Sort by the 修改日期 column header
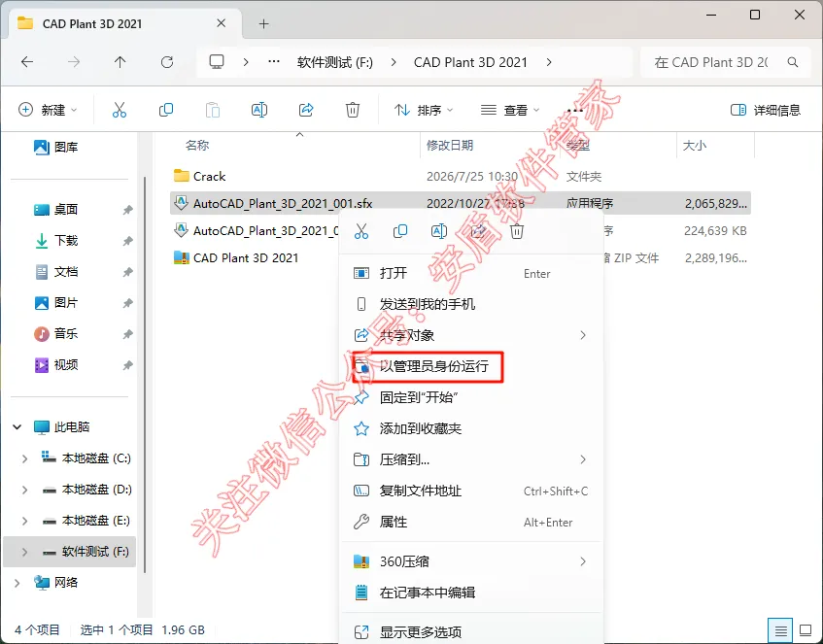823x644 pixels. click(x=450, y=145)
